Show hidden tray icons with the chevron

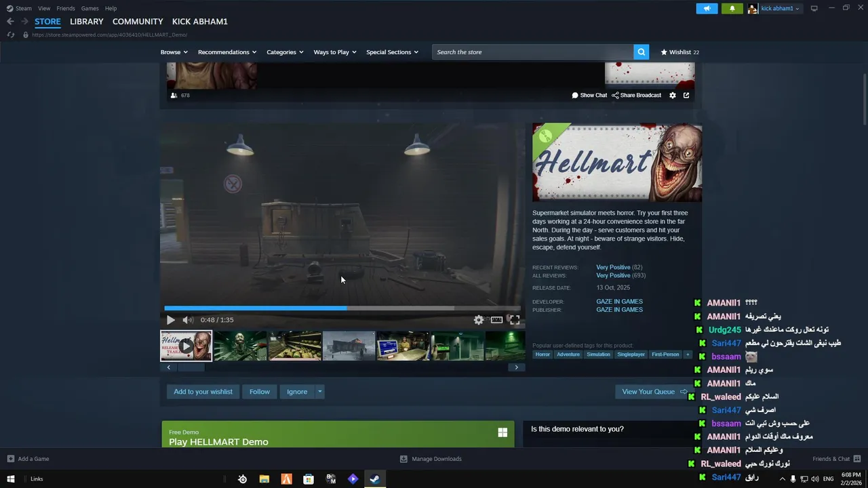tap(782, 479)
